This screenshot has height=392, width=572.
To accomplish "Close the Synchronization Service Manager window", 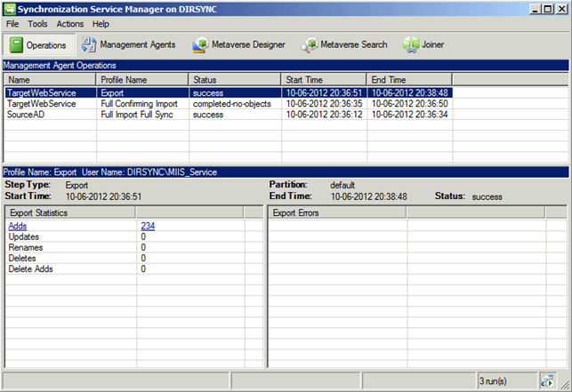I will coord(562,9).
